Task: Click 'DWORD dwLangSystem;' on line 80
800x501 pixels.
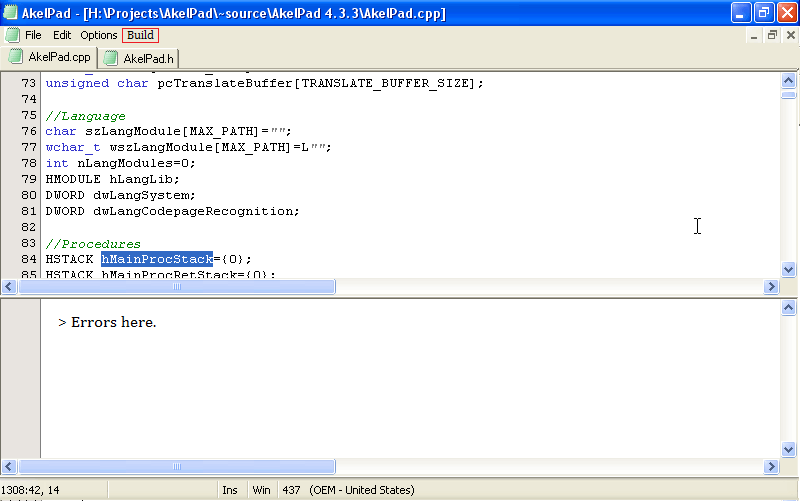Action: coord(120,195)
